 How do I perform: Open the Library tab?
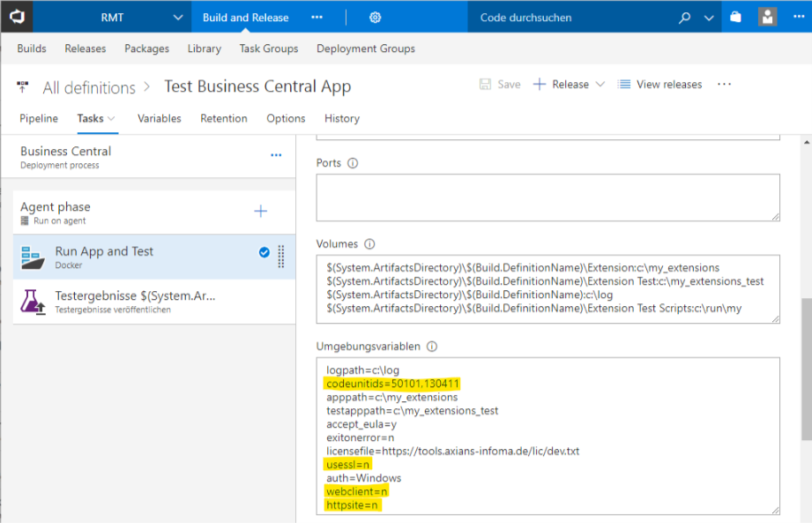(x=204, y=49)
